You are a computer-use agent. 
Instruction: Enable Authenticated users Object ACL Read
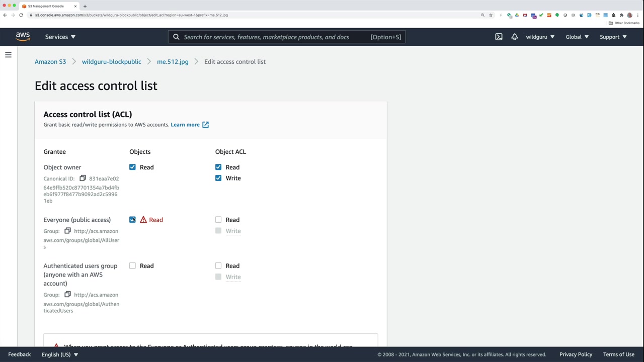(x=218, y=265)
